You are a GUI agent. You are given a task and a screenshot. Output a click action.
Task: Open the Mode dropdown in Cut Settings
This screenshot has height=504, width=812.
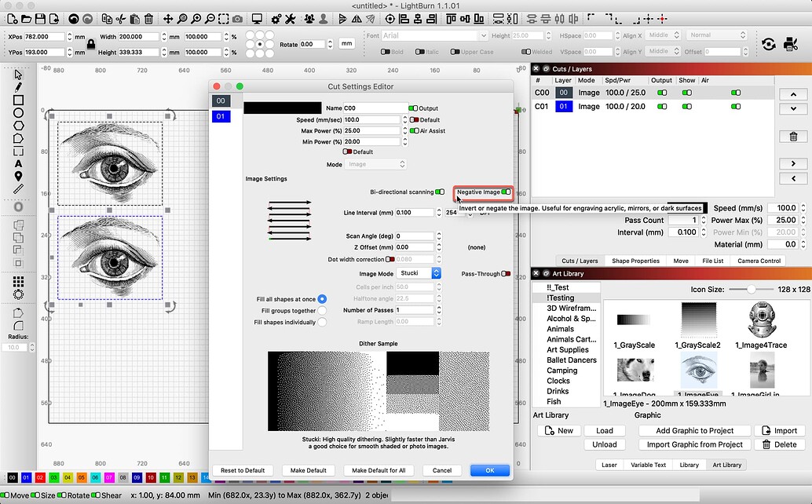[375, 164]
